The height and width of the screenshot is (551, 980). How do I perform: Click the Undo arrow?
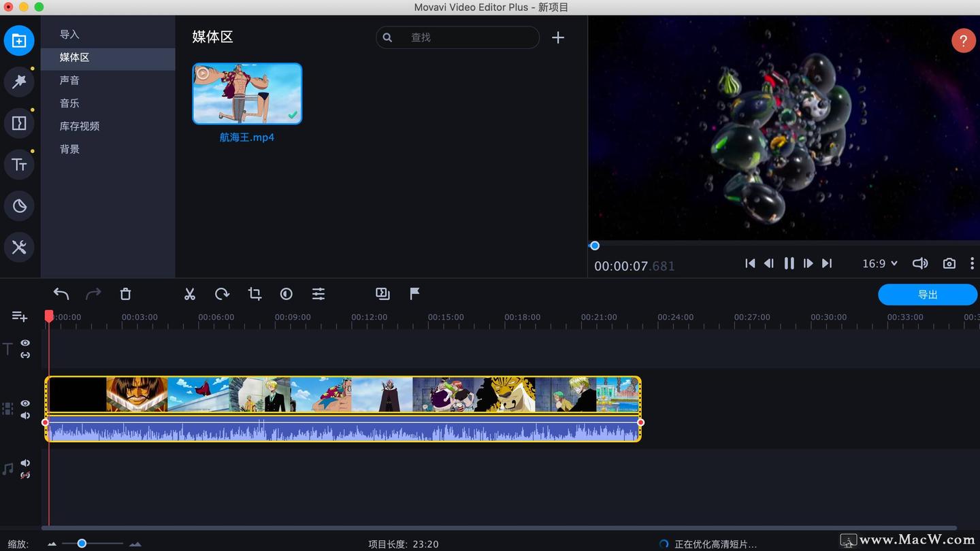(61, 294)
